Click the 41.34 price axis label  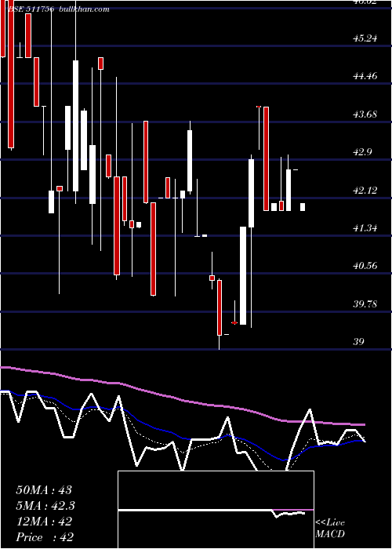pyautogui.click(x=365, y=228)
